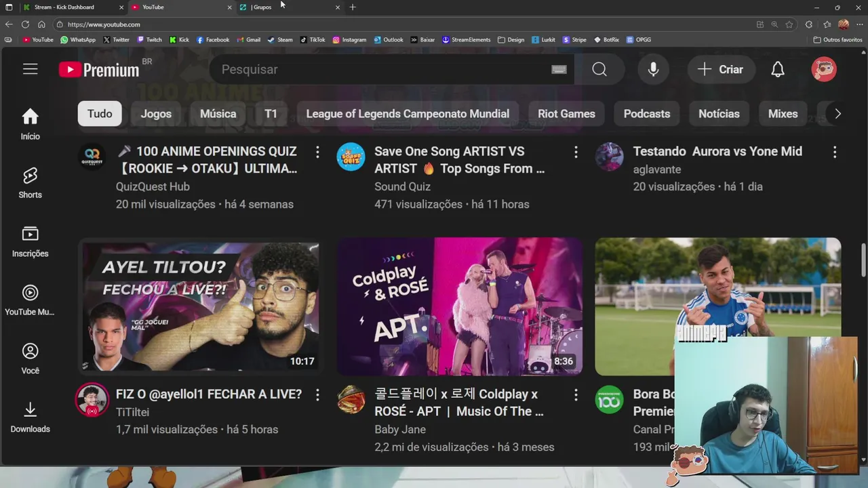Screen dimensions: 868x488
Task: Select the Notícias filter chip
Action: pyautogui.click(x=719, y=114)
